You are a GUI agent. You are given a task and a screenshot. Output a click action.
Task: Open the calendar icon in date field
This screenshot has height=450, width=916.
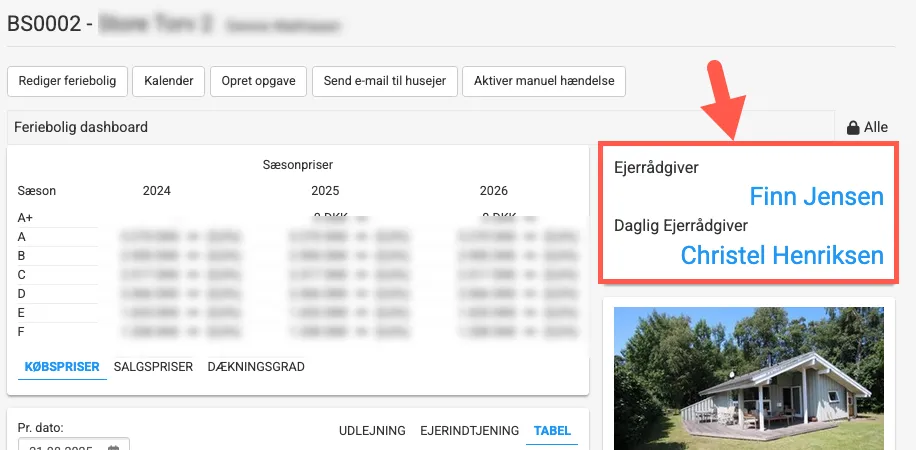(115, 447)
